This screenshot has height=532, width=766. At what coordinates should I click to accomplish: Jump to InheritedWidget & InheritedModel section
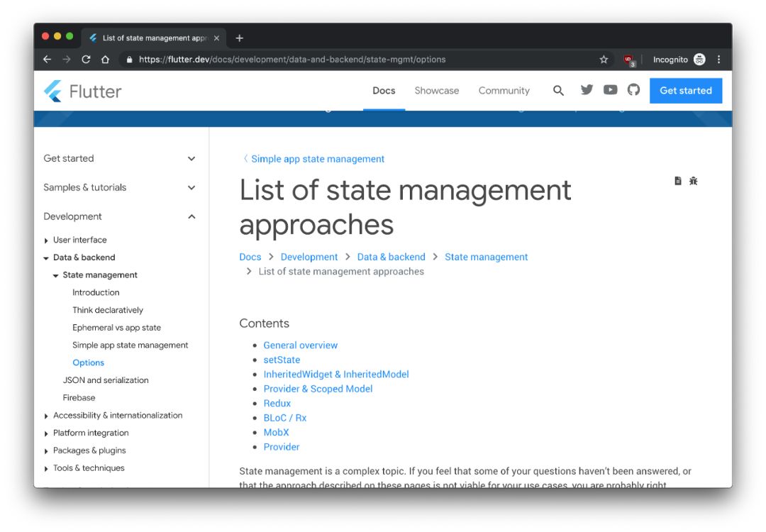pos(336,375)
